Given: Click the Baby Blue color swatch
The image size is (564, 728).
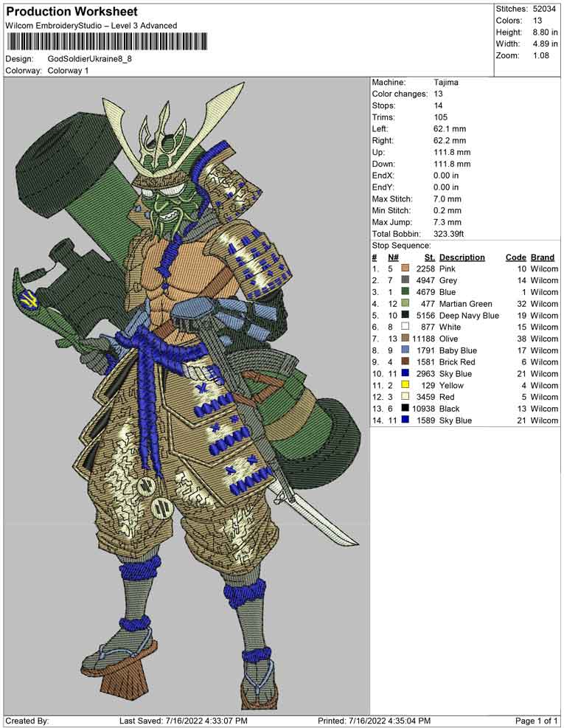Looking at the screenshot, I should (405, 350).
